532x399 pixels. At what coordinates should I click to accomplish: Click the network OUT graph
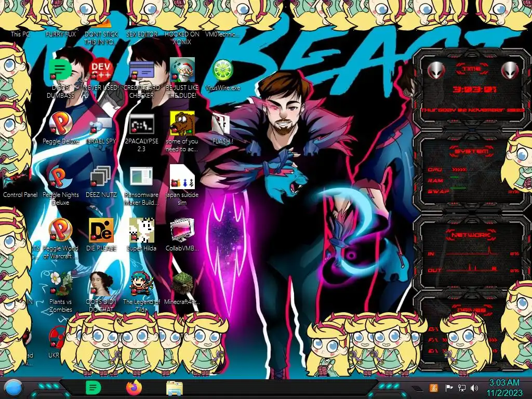[472, 269]
